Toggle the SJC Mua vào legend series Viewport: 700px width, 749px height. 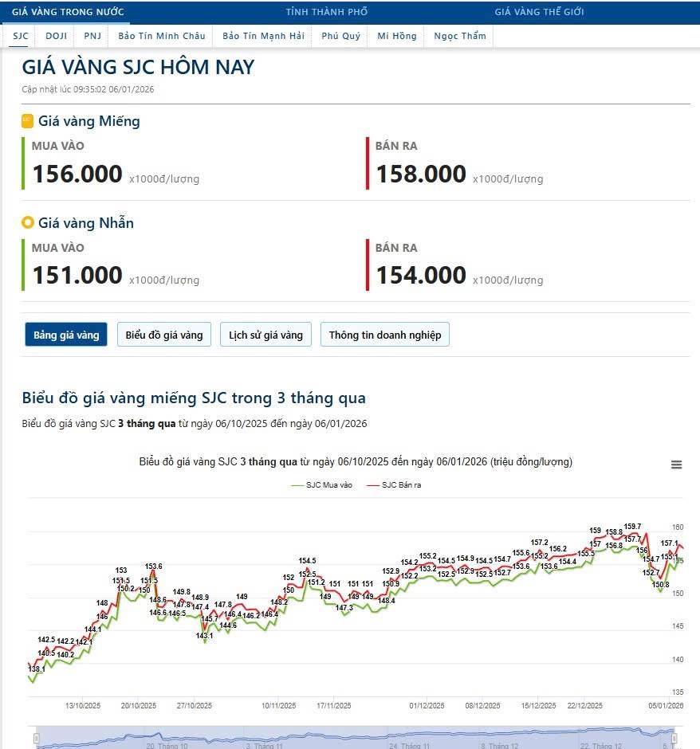click(323, 484)
